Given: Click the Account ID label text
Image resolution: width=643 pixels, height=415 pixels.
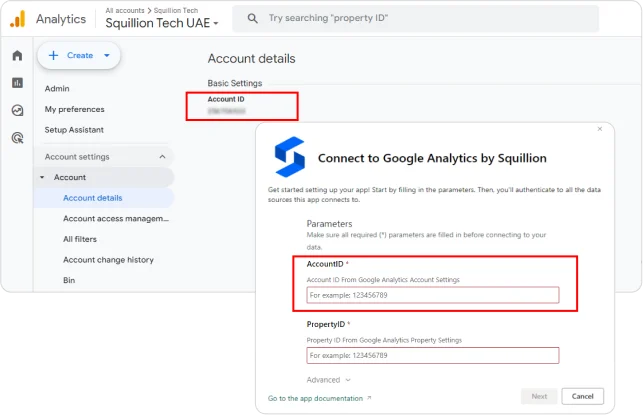Looking at the screenshot, I should pos(226,99).
